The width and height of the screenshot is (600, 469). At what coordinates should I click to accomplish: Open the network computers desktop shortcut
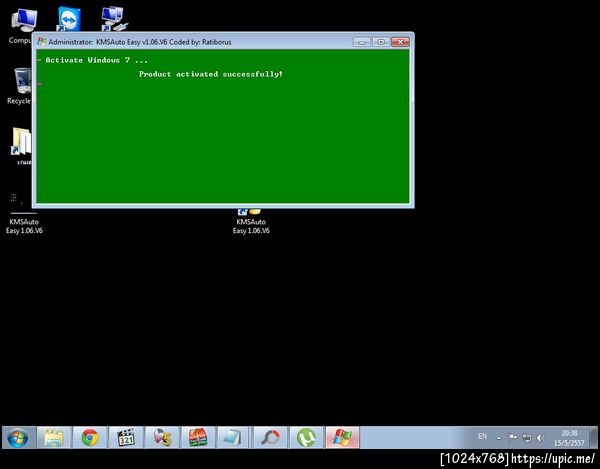point(114,19)
